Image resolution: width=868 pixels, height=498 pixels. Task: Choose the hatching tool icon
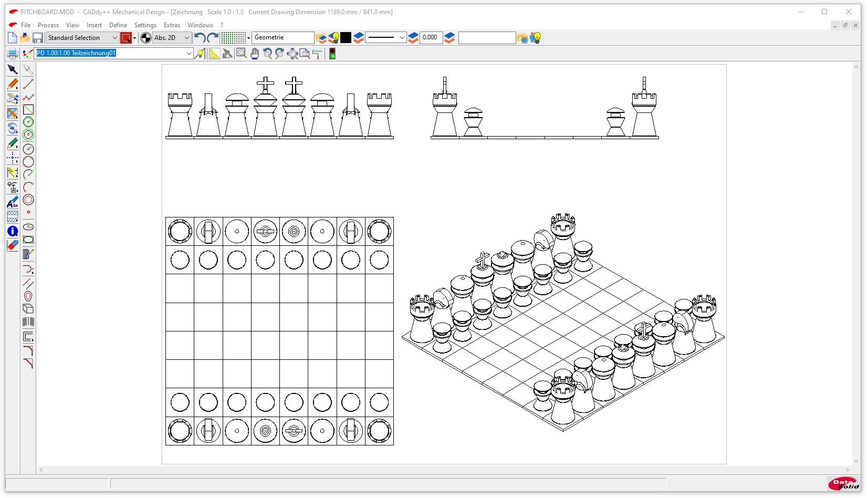[x=13, y=216]
